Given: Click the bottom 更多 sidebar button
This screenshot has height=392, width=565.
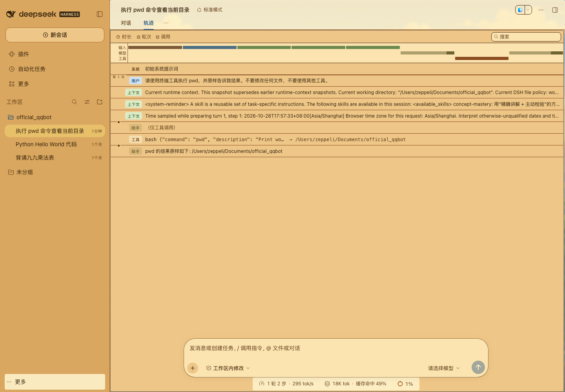Looking at the screenshot, I should 55,382.
